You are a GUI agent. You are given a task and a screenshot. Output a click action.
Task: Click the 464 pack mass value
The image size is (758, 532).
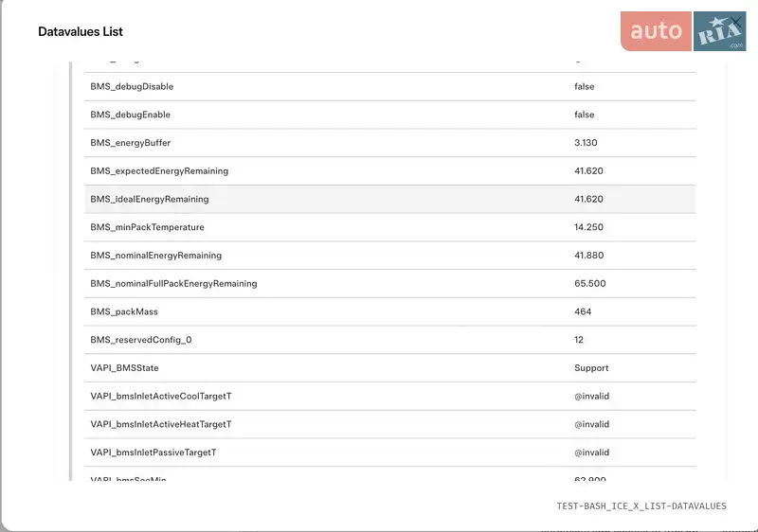point(583,311)
